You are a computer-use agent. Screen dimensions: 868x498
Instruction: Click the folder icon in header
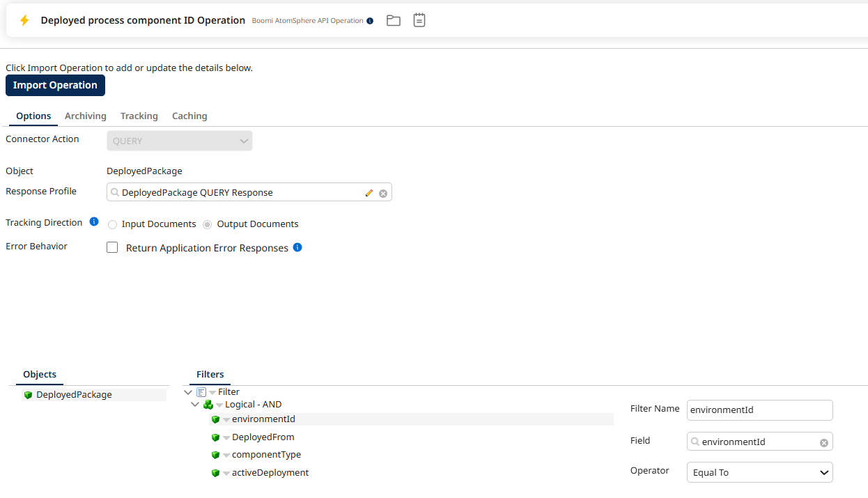click(394, 20)
